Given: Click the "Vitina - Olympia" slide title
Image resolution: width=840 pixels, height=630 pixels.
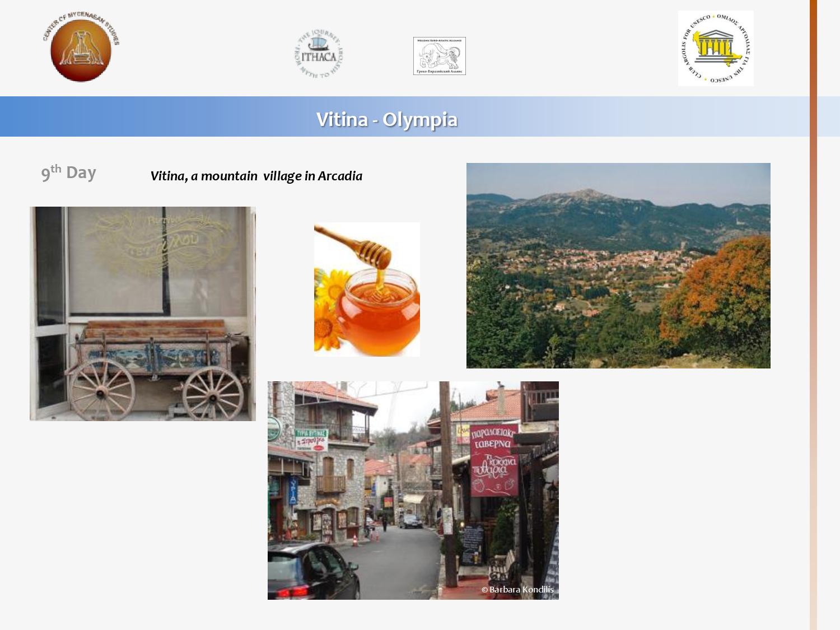Looking at the screenshot, I should click(x=386, y=119).
